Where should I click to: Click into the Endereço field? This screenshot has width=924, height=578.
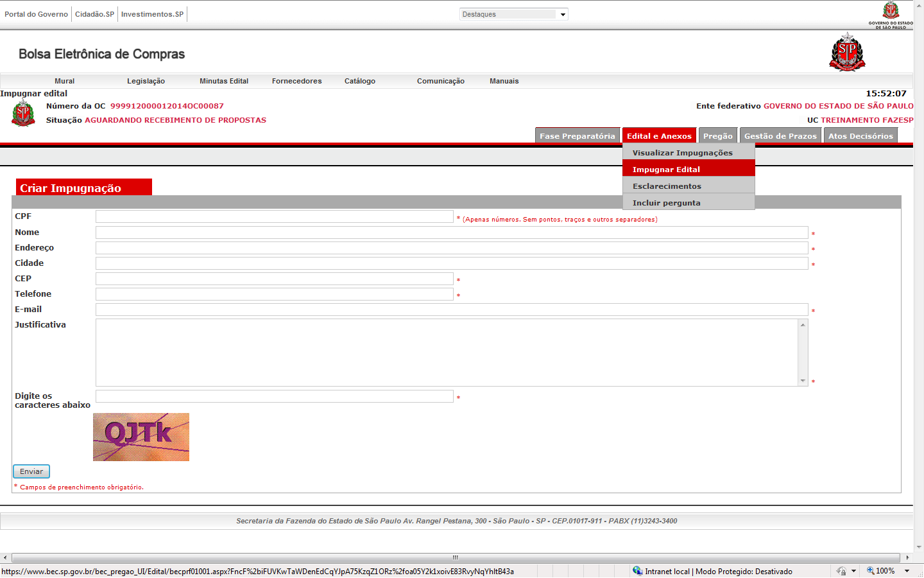coord(452,248)
